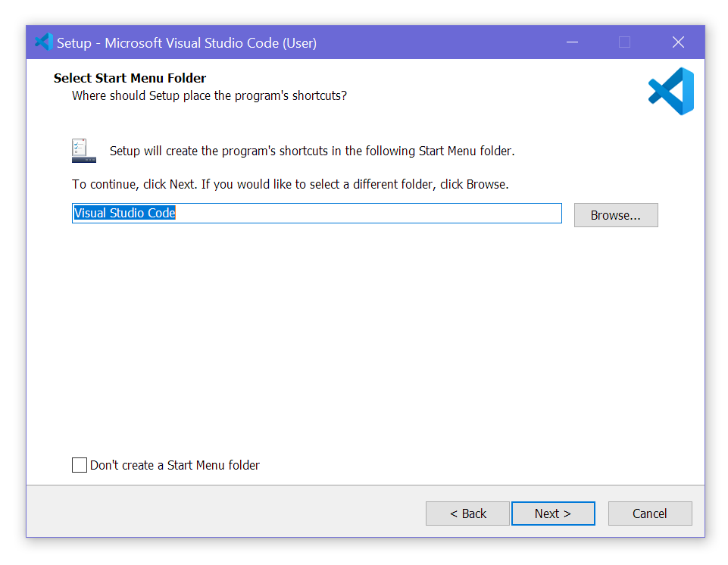This screenshot has height=565, width=728.
Task: Minimize the Setup window
Action: pyautogui.click(x=573, y=42)
